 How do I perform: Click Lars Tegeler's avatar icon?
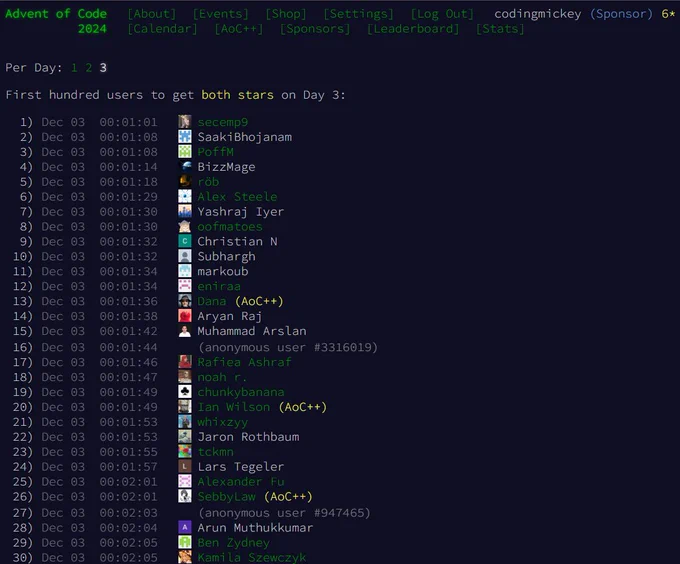[185, 466]
